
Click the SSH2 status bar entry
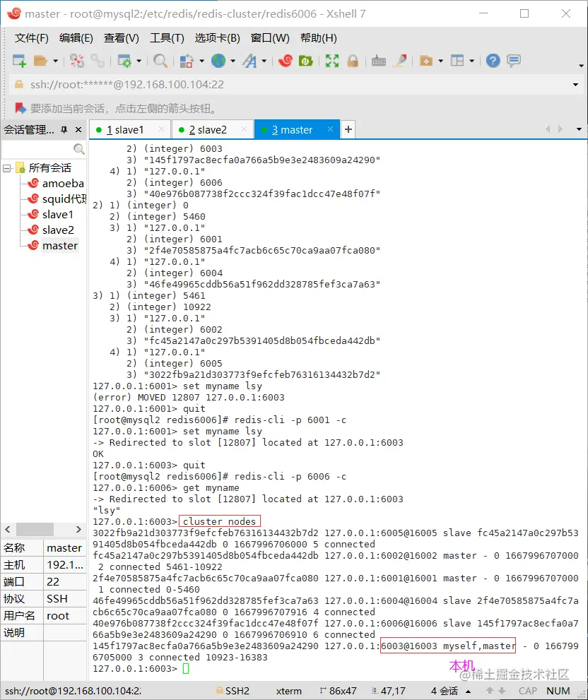233,691
